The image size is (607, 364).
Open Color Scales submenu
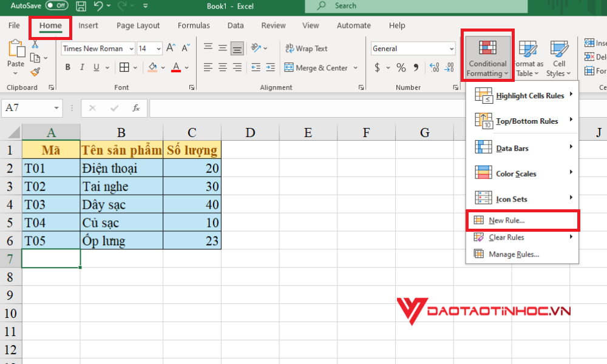pyautogui.click(x=522, y=174)
